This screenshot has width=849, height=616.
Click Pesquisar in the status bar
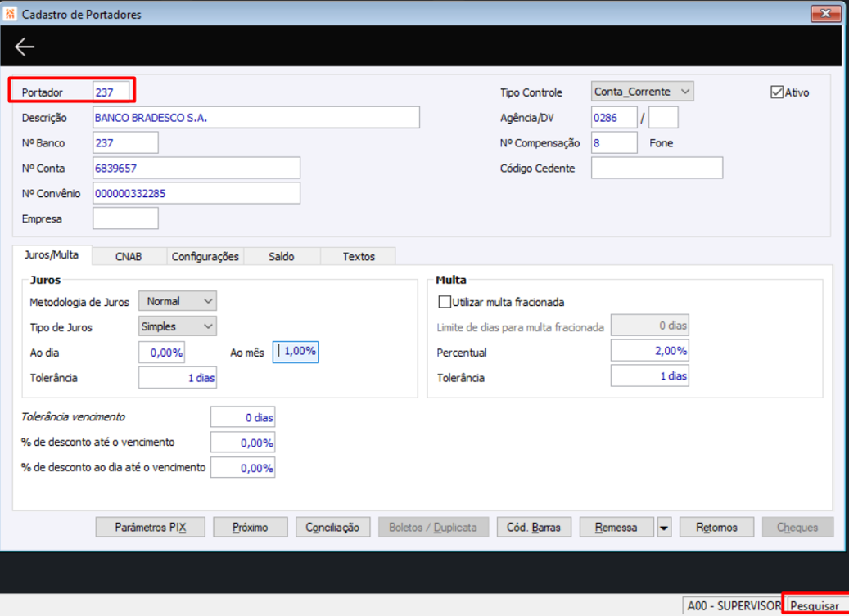[815, 605]
